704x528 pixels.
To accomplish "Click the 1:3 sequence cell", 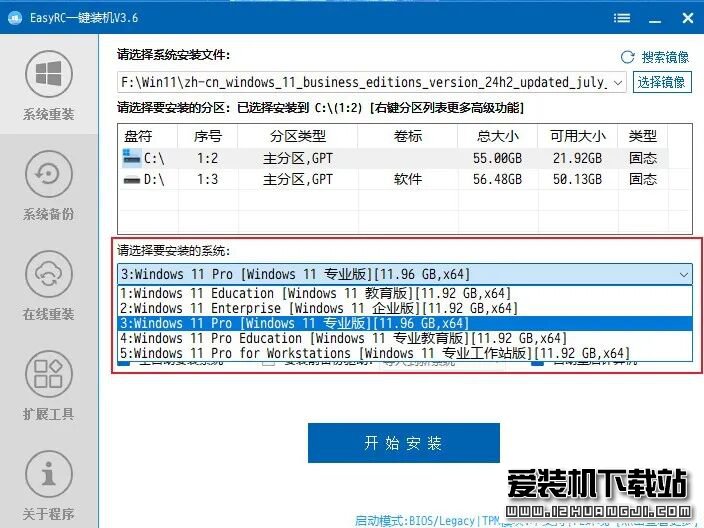I will click(x=207, y=180).
